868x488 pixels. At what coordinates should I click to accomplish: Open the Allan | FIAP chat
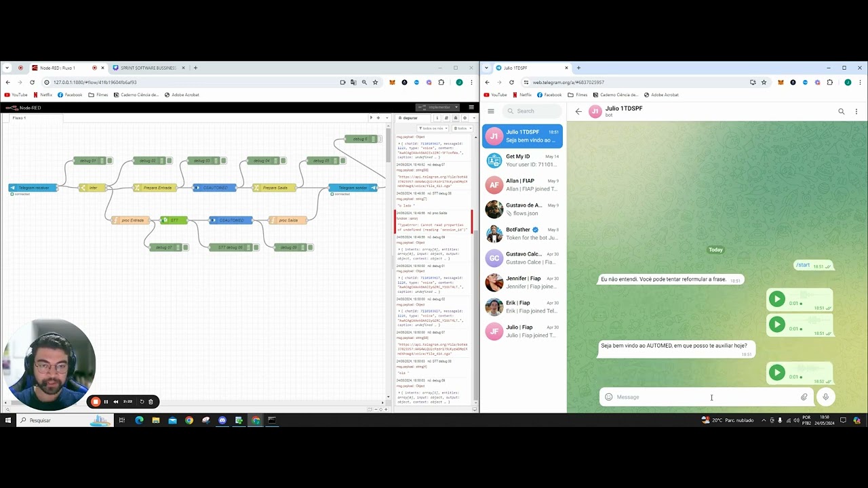click(x=523, y=185)
